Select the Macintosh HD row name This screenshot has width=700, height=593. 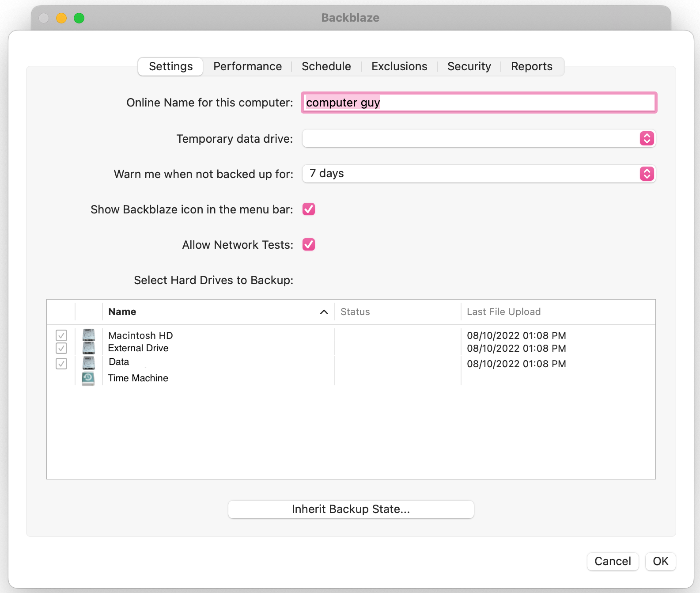[140, 335]
